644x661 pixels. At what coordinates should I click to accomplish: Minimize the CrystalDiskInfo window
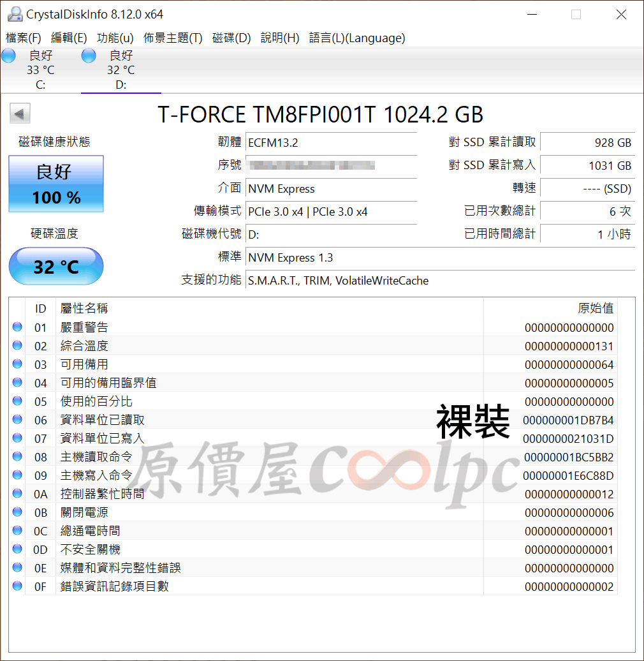tap(532, 14)
